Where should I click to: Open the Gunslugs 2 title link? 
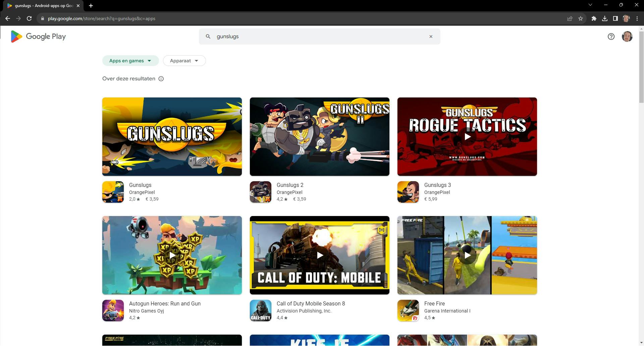pyautogui.click(x=290, y=185)
